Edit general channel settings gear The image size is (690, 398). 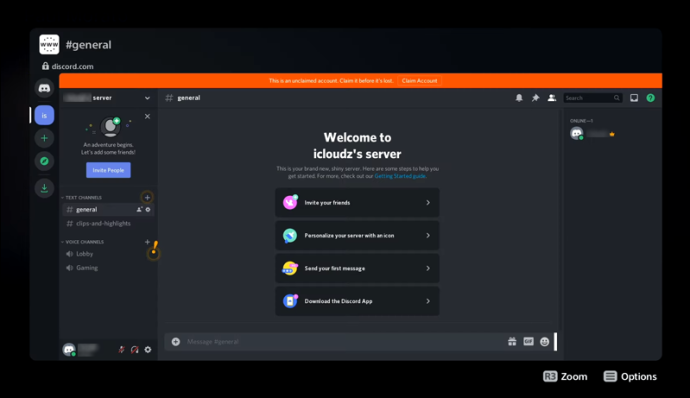pos(148,210)
